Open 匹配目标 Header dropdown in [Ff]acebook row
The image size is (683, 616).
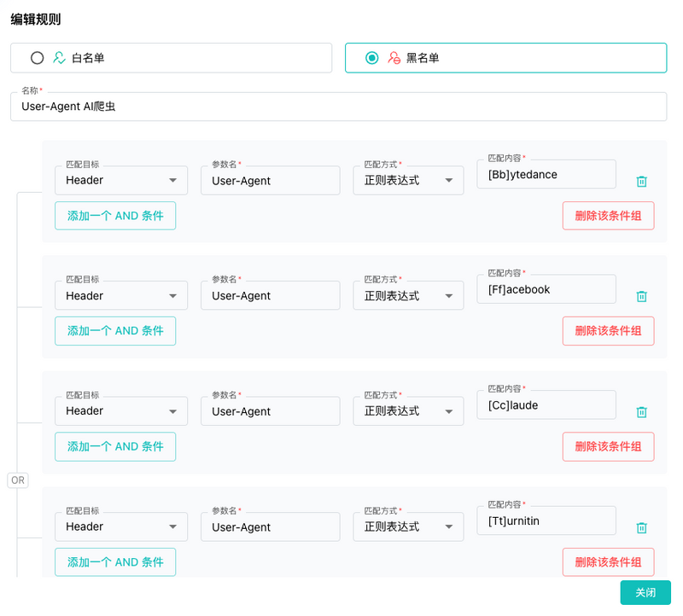[x=121, y=295]
